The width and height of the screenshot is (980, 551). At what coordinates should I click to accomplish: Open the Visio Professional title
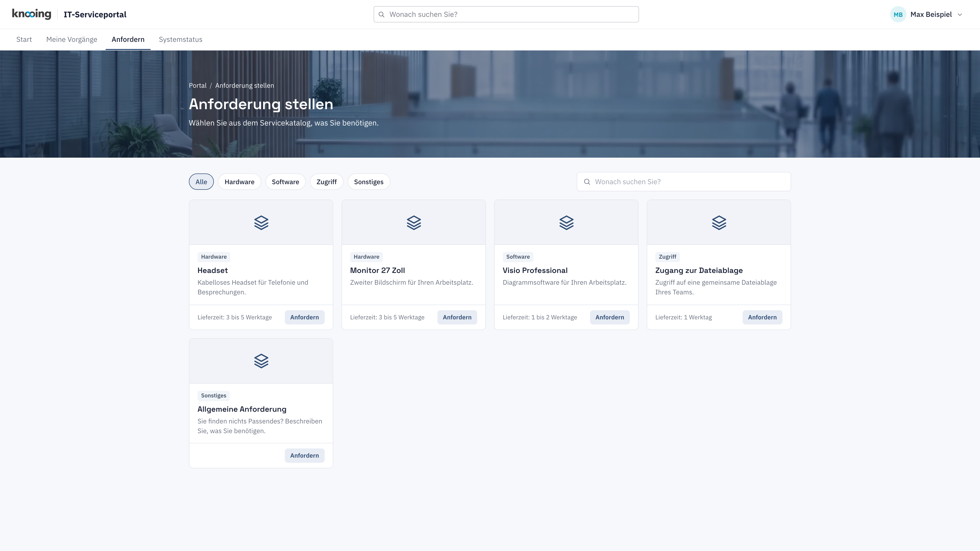[x=535, y=270]
